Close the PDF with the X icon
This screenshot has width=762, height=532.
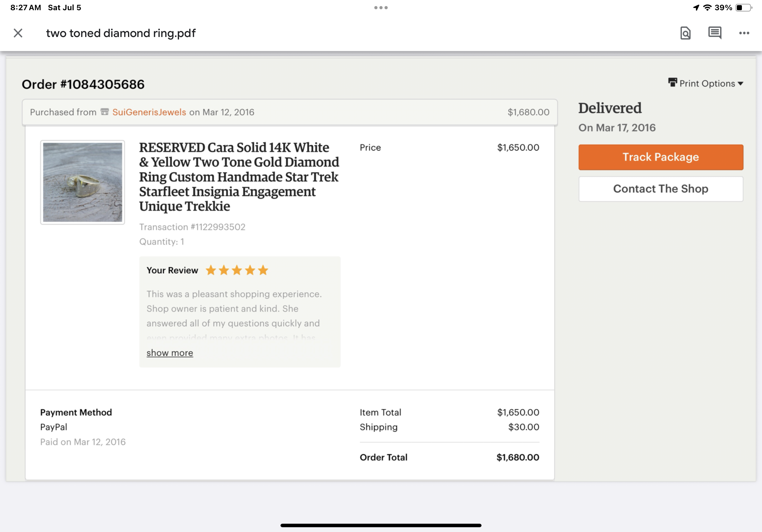(x=18, y=33)
